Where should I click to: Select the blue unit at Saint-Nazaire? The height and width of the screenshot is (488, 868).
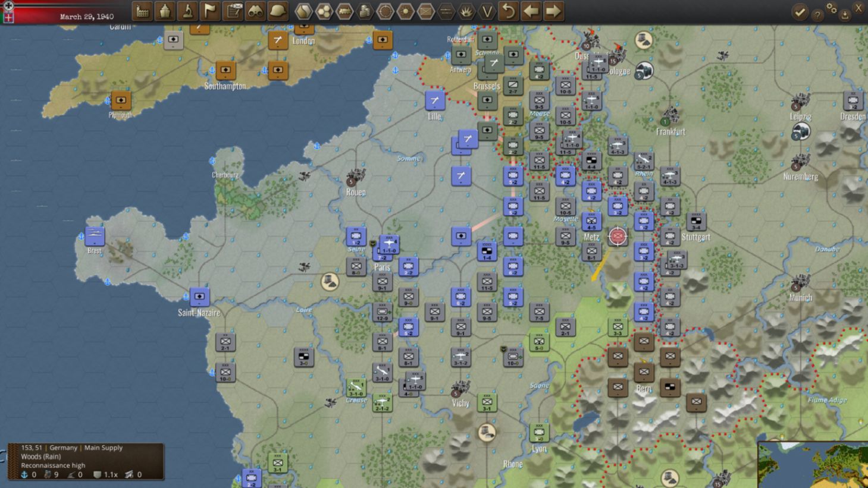pos(199,296)
